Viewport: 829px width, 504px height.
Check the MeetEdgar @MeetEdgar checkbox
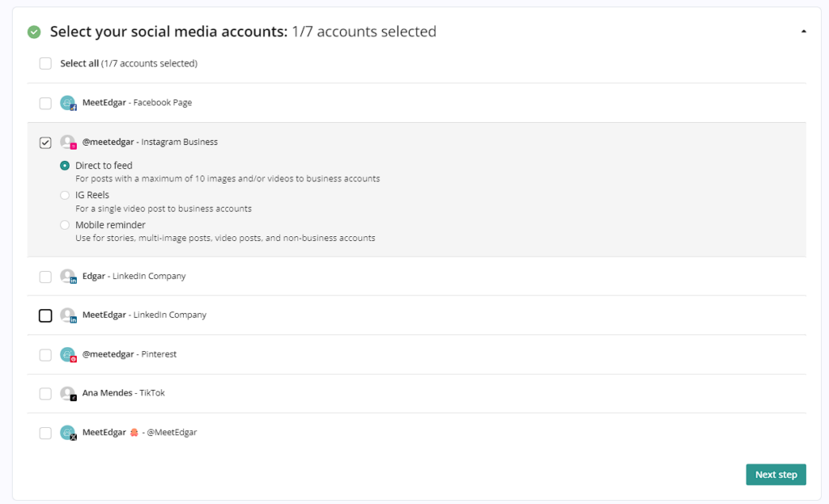tap(45, 433)
